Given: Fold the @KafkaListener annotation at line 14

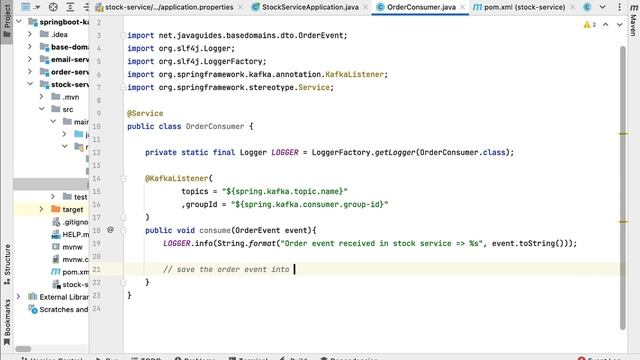Looking at the screenshot, I should pyautogui.click(x=123, y=178).
